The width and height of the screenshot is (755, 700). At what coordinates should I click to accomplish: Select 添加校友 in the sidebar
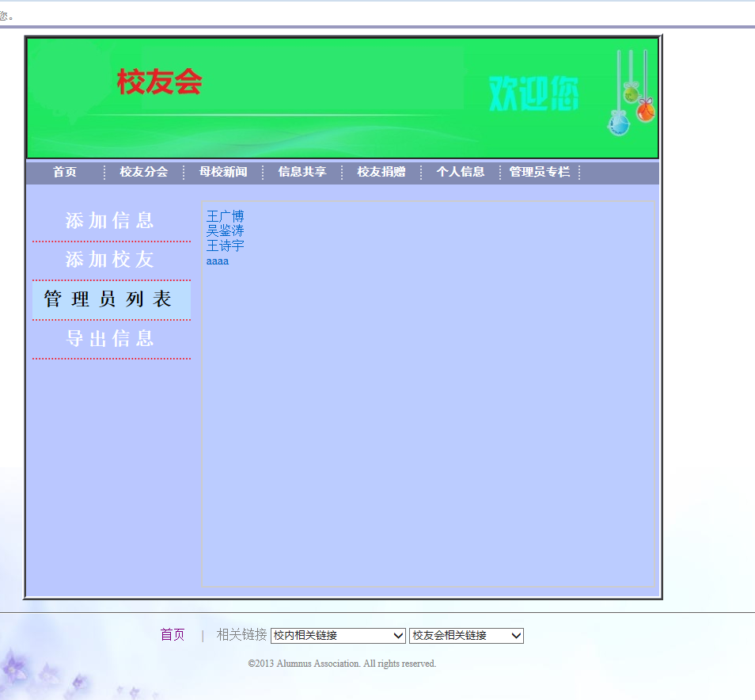point(111,260)
